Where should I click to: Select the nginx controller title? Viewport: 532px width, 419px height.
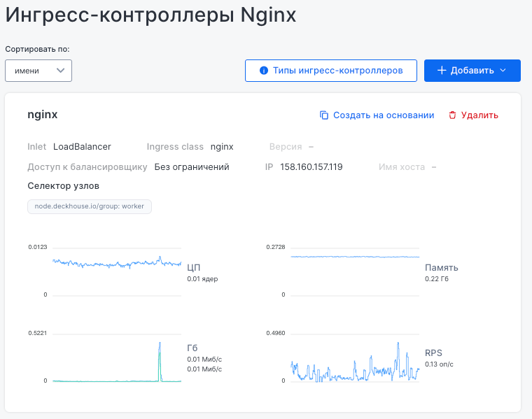42,115
